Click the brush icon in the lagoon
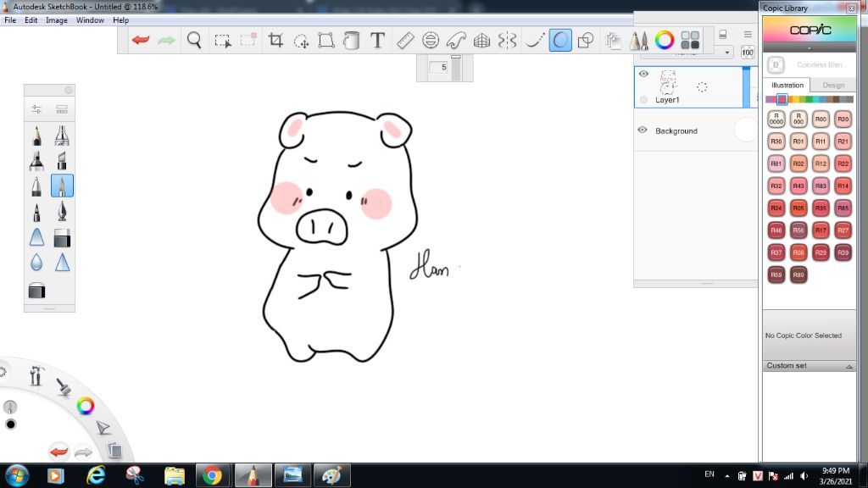868x488 pixels. [x=63, y=386]
